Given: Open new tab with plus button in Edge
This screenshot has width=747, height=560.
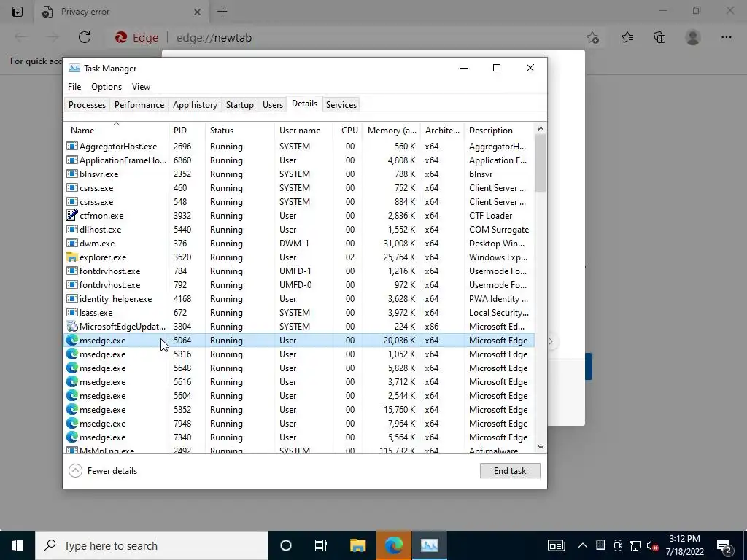Looking at the screenshot, I should 222,12.
